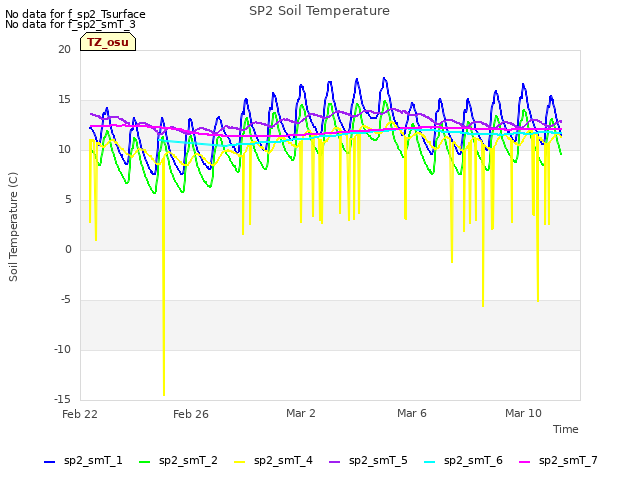The width and height of the screenshot is (640, 480).
Task: Click the TZ_osu annotation label
Action: [x=108, y=42]
